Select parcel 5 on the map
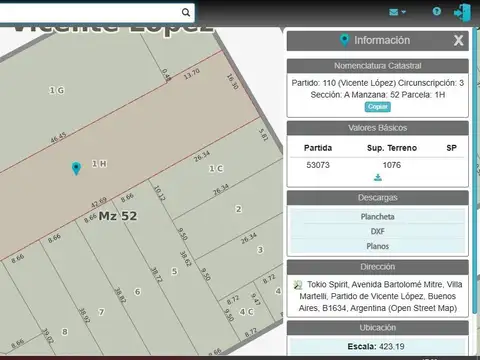480x360 pixels. pyautogui.click(x=174, y=271)
